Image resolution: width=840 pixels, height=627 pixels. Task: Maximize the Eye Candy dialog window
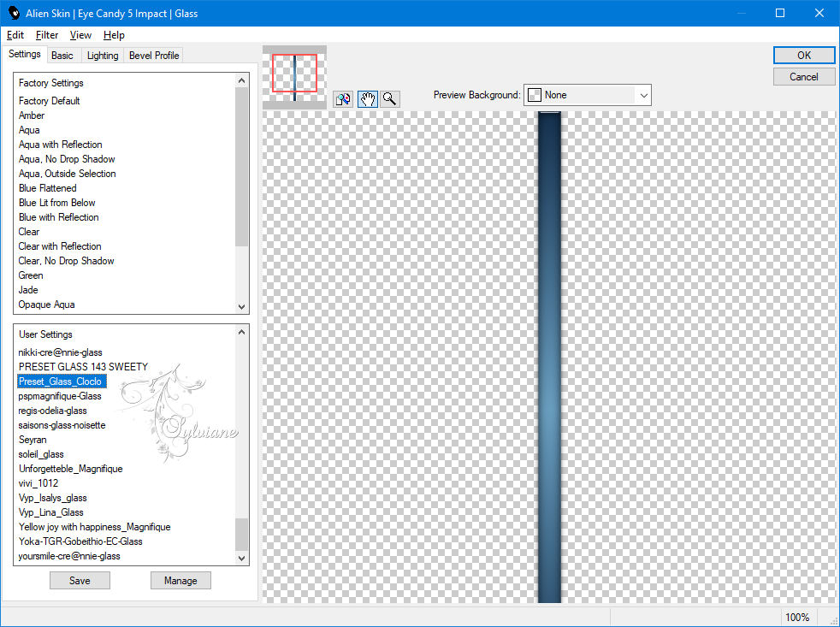(780, 13)
